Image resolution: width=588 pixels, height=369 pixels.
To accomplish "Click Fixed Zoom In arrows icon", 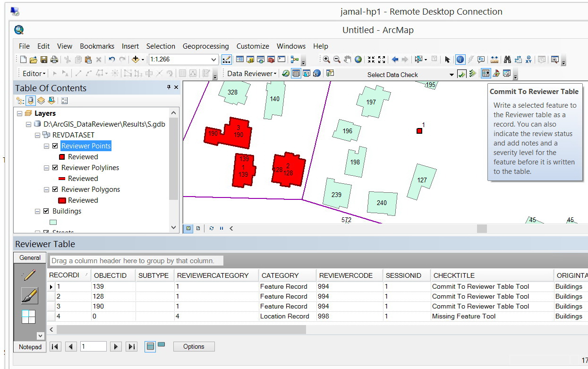I will tap(371, 60).
